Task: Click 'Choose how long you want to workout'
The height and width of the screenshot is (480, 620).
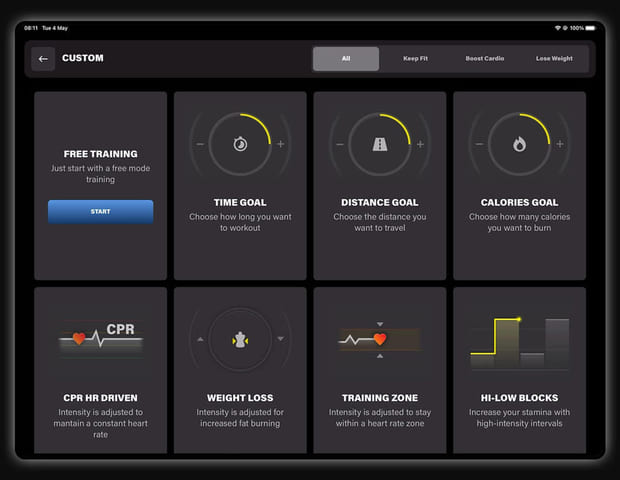Action: (x=240, y=222)
